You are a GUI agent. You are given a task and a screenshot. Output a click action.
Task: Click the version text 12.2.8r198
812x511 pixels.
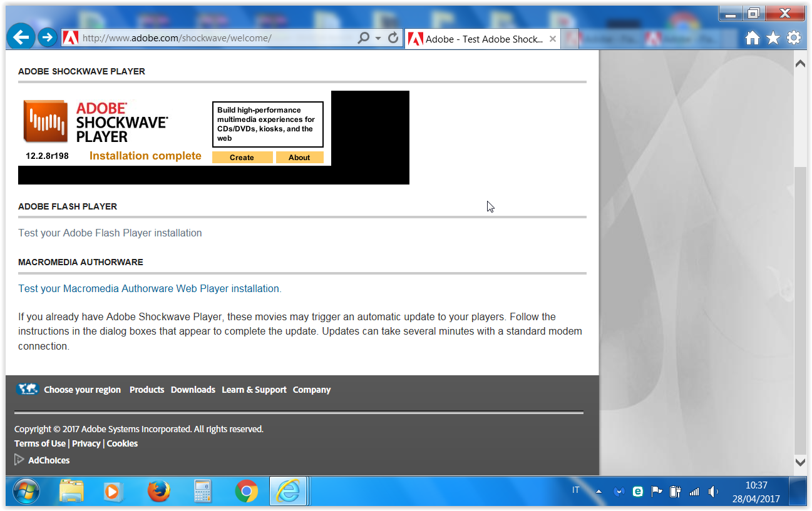47,156
